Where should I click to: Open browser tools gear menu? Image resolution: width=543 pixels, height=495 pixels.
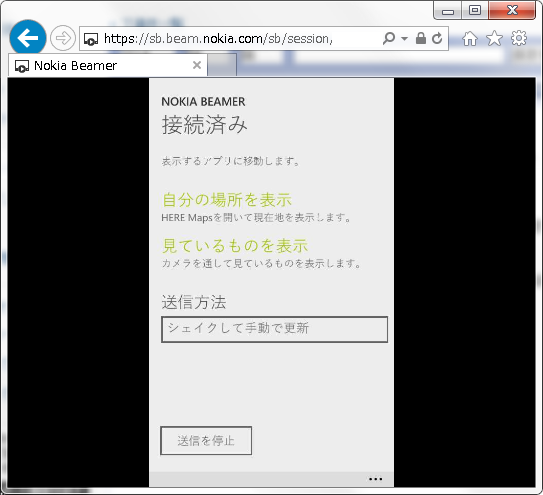tap(519, 38)
